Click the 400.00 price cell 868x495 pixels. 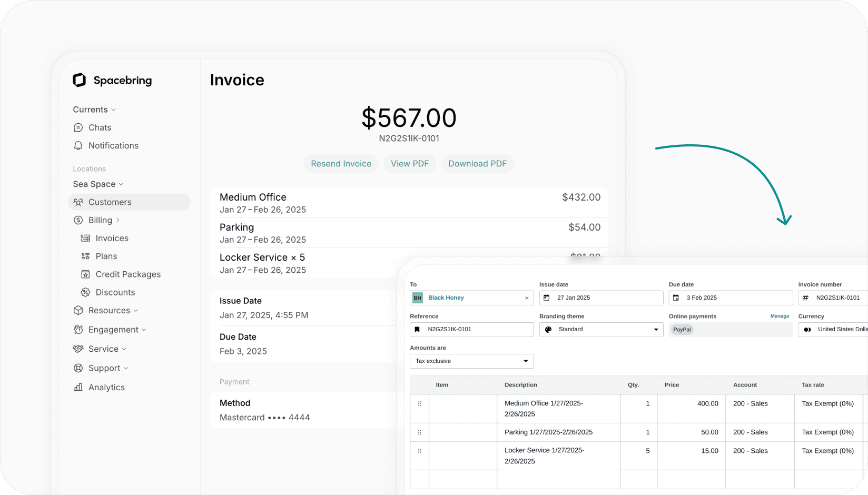click(x=691, y=409)
